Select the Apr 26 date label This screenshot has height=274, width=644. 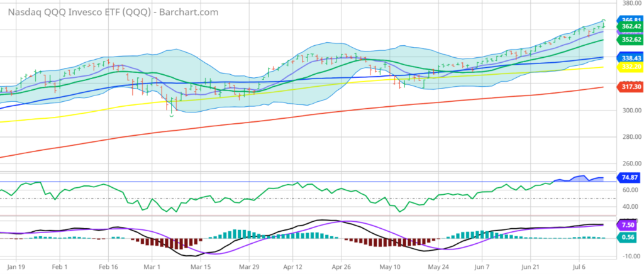pyautogui.click(x=341, y=267)
